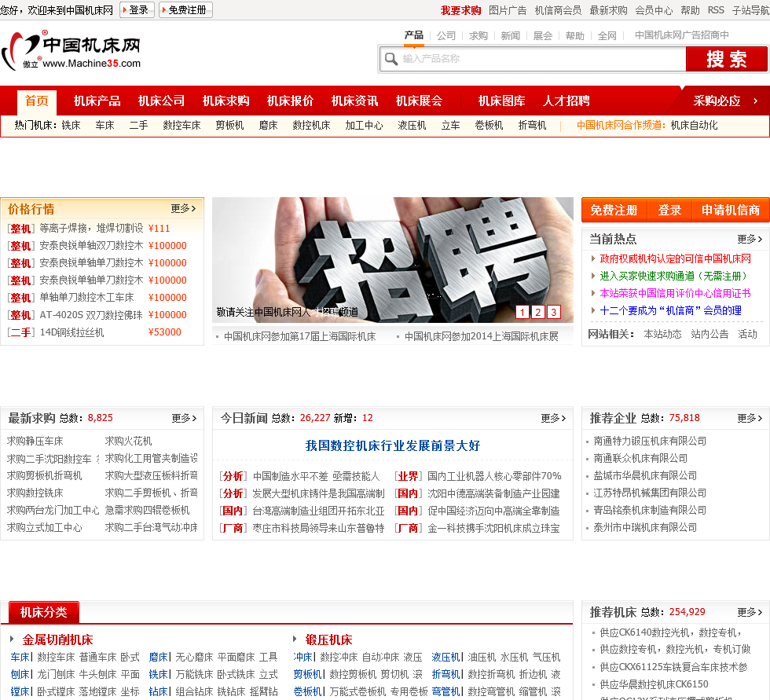Open the RSS link in top bar

click(716, 10)
